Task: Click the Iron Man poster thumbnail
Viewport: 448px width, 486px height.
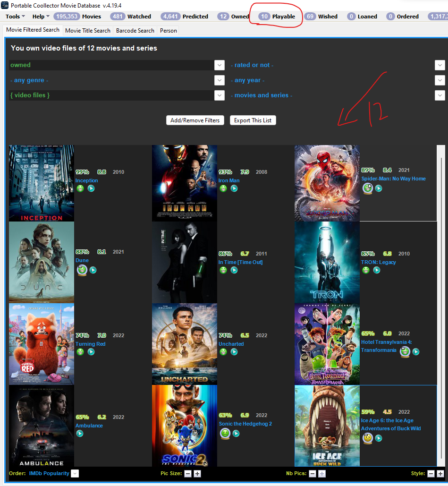Action: pyautogui.click(x=184, y=183)
